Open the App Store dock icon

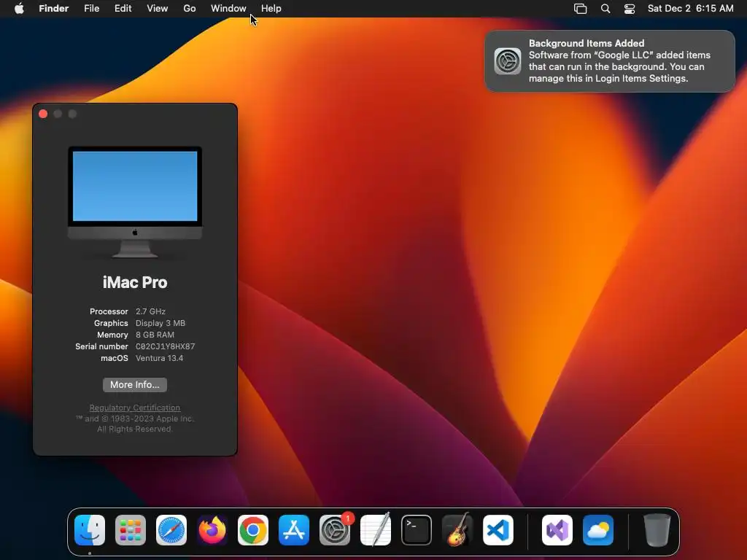(x=294, y=530)
